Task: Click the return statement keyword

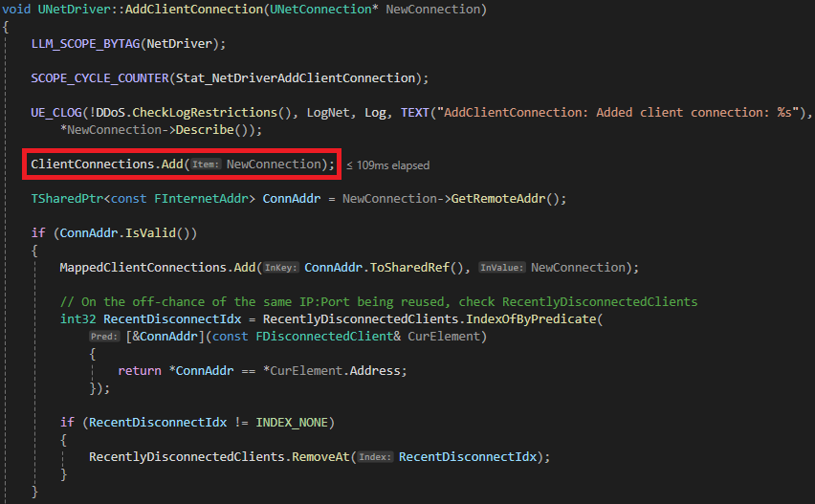Action: point(140,370)
